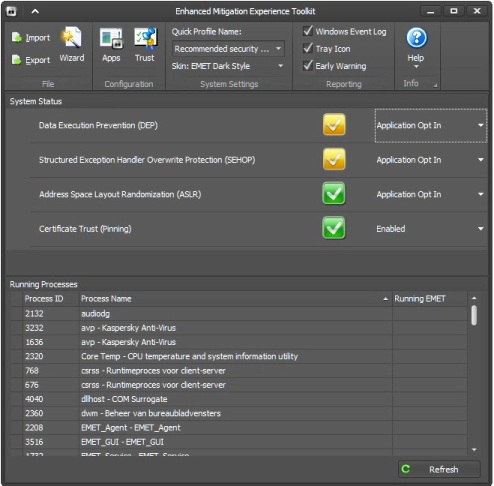This screenshot has width=494, height=486.
Task: Select avp Kaspersky row with ID 3232
Action: [239, 328]
